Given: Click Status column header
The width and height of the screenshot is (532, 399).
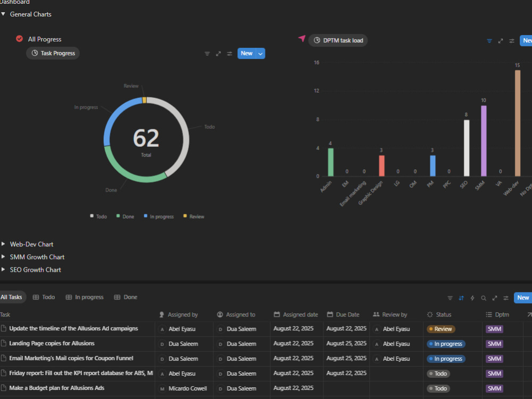Looking at the screenshot, I should (439, 314).
